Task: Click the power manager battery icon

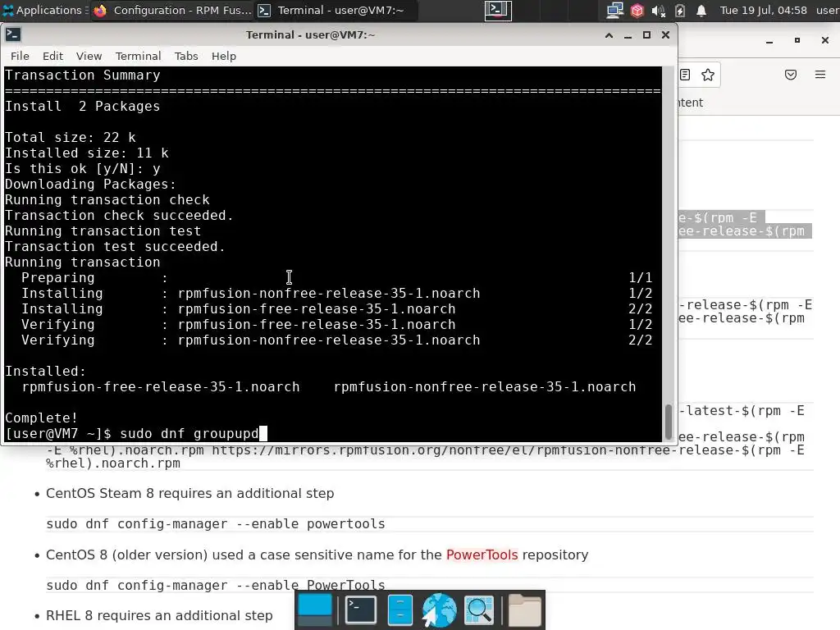Action: point(680,10)
